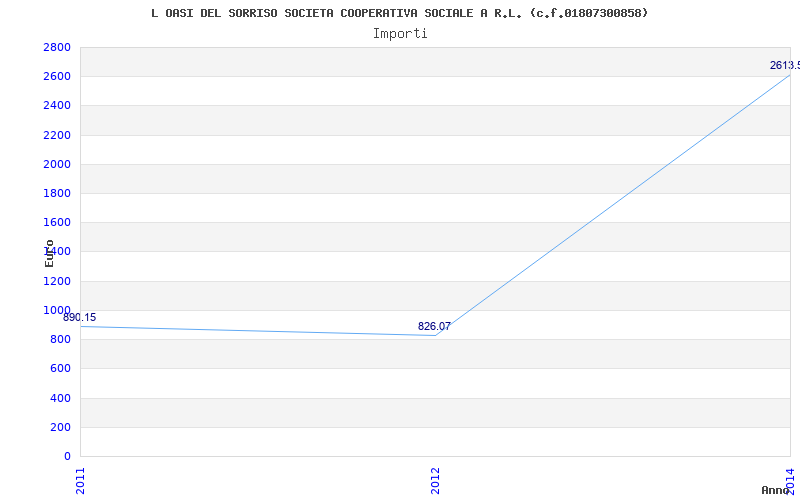Click the 2000 y-axis tick label

click(57, 164)
